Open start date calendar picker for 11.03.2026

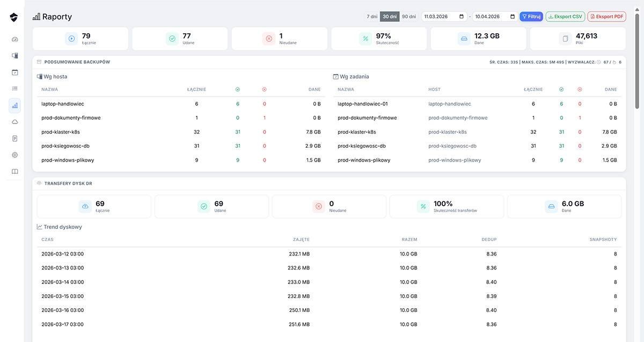tap(462, 17)
